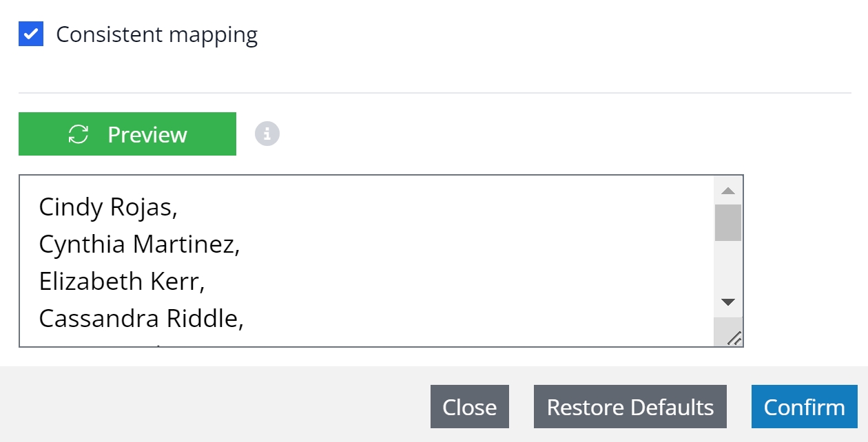Image resolution: width=868 pixels, height=442 pixels.
Task: Click the "Consistent mapping" label text
Action: (156, 34)
